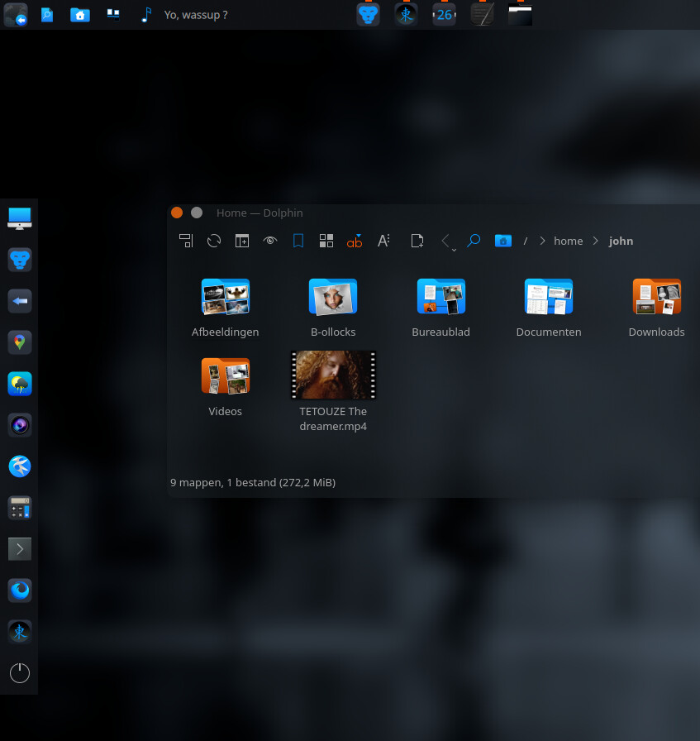Expand the chevron before 'home' in breadcrumb

coord(542,241)
